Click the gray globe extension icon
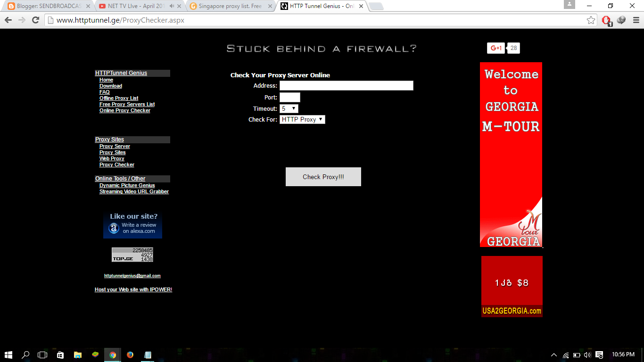644x362 pixels. pyautogui.click(x=621, y=20)
